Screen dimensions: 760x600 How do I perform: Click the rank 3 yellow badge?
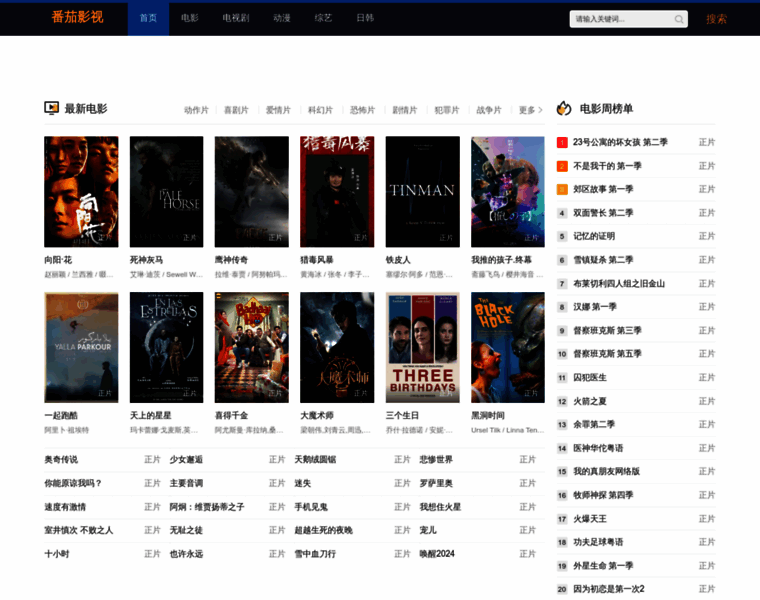coord(562,189)
